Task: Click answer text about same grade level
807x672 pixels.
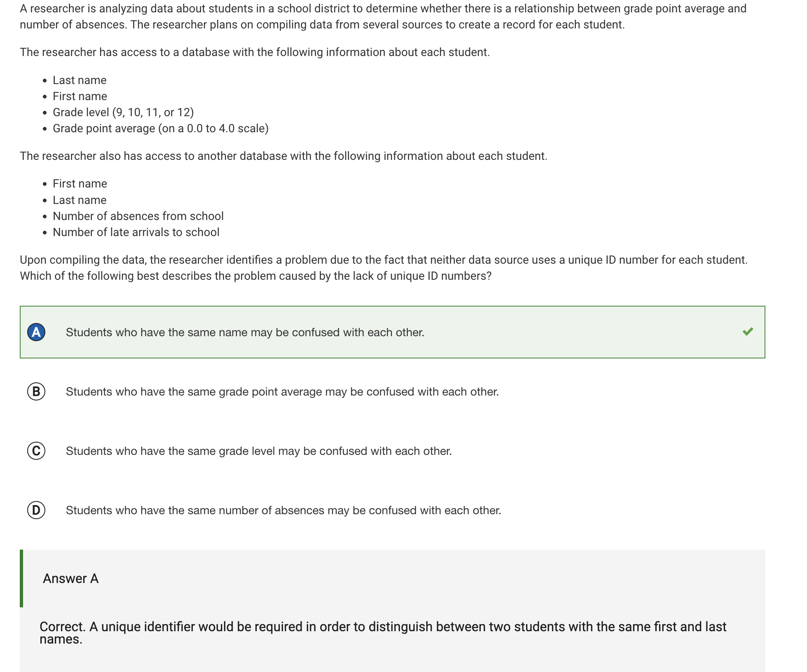Action: tap(259, 451)
